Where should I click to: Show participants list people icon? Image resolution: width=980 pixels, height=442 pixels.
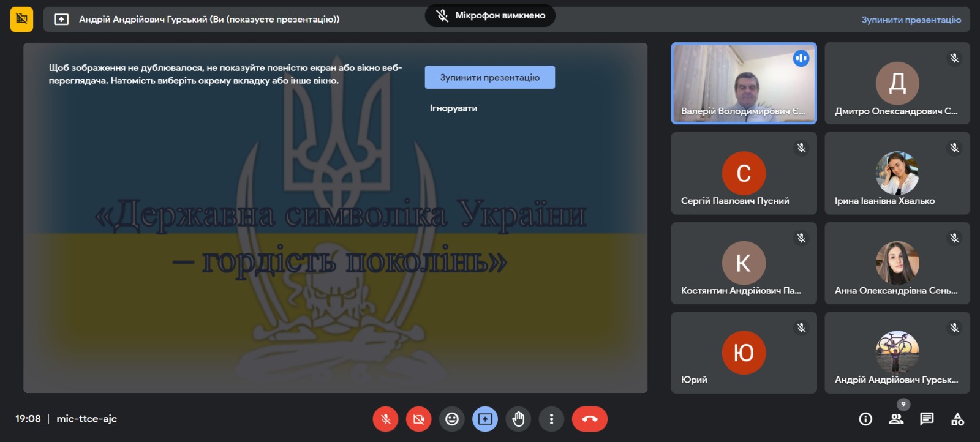(x=896, y=419)
